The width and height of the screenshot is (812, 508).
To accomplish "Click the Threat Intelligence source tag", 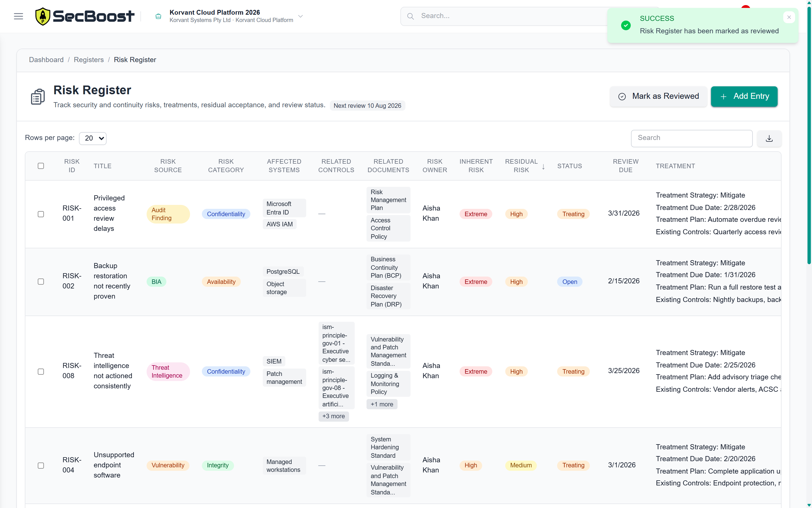I will [x=168, y=372].
